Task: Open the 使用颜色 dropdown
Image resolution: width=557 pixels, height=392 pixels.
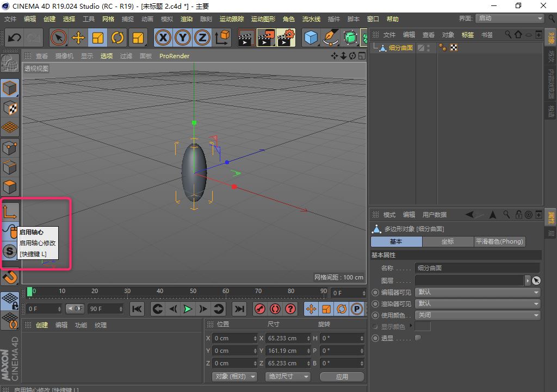Action: coord(478,315)
